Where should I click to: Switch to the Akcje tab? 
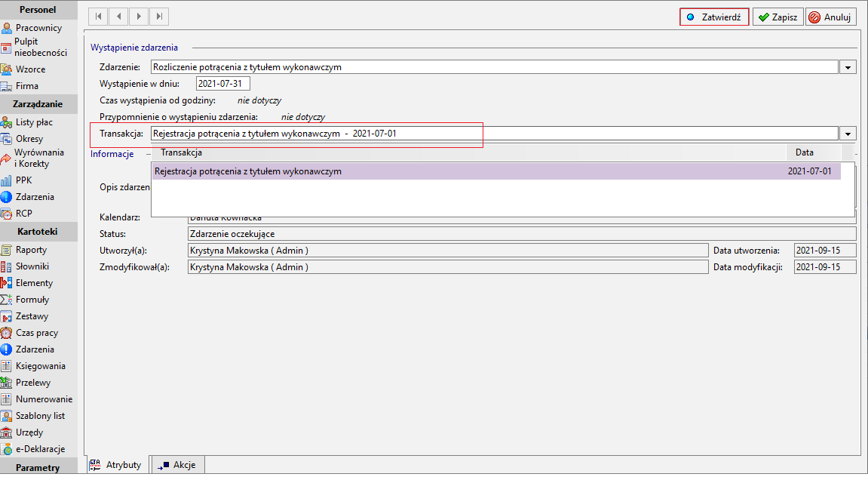point(178,465)
